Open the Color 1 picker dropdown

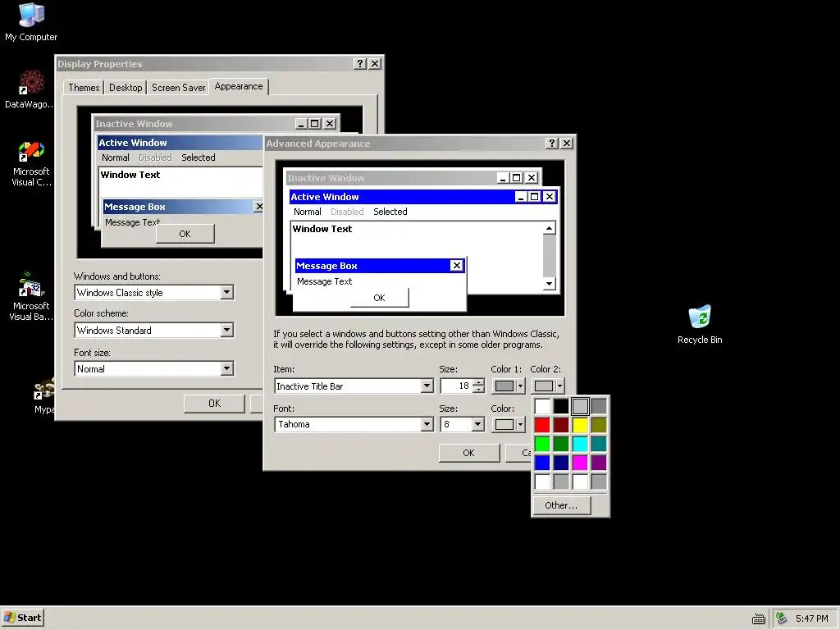[x=519, y=386]
